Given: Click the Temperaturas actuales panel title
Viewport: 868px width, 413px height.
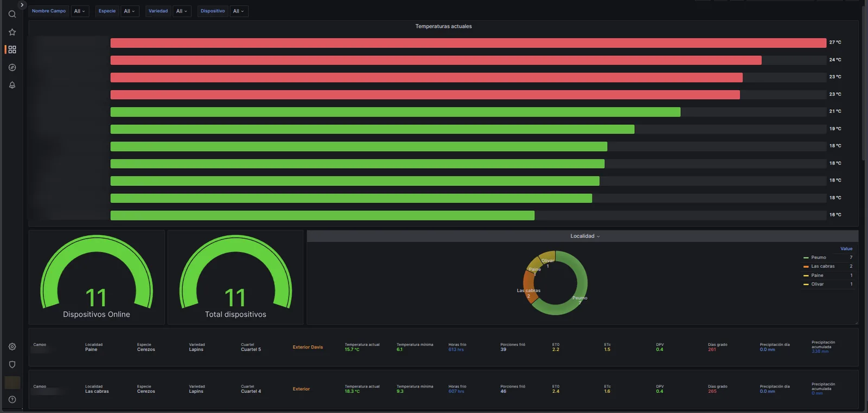Looking at the screenshot, I should click(443, 27).
